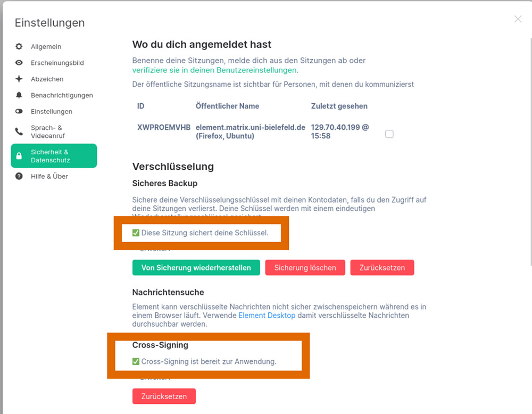Close the Einstellungen dialog with X
This screenshot has height=414, width=532.
518,19
